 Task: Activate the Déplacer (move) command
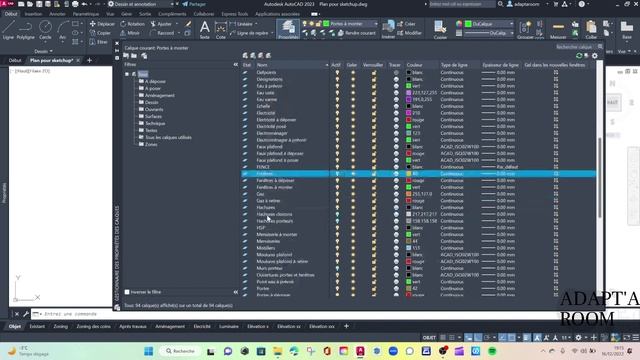(x=102, y=24)
